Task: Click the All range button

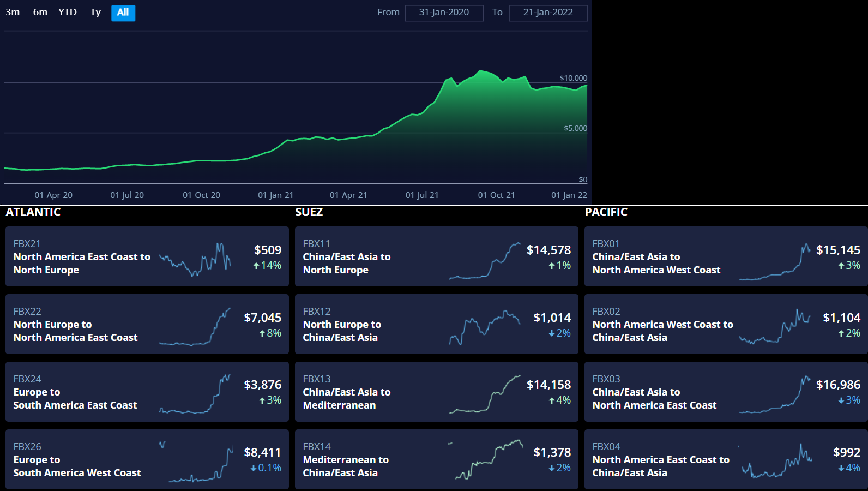Action: pos(123,13)
